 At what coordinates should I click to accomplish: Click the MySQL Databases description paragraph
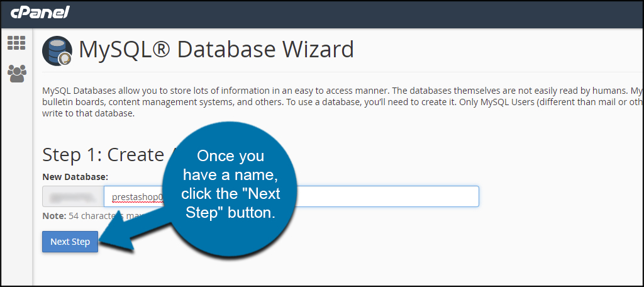[343, 102]
